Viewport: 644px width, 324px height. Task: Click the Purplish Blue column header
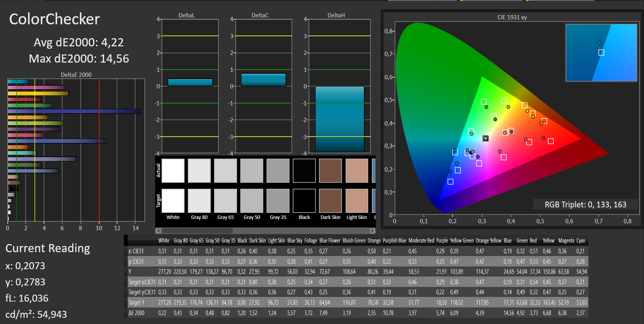point(394,241)
